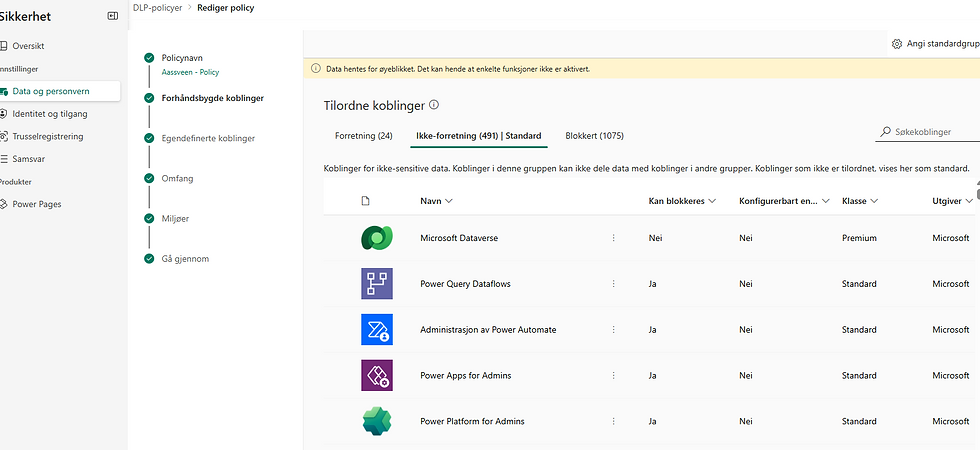Image resolution: width=980 pixels, height=450 pixels.
Task: Click the Oversikt book icon
Action: point(3,46)
